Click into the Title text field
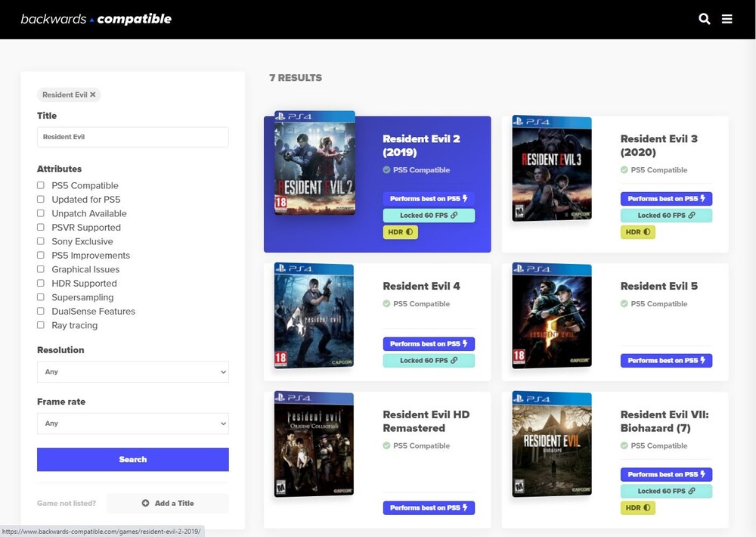 click(x=132, y=137)
